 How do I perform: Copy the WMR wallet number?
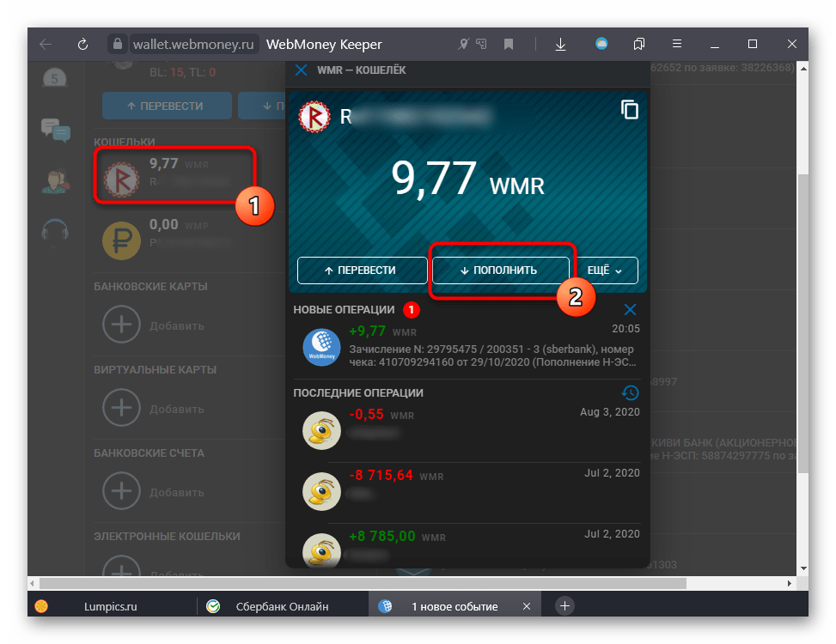click(x=630, y=110)
